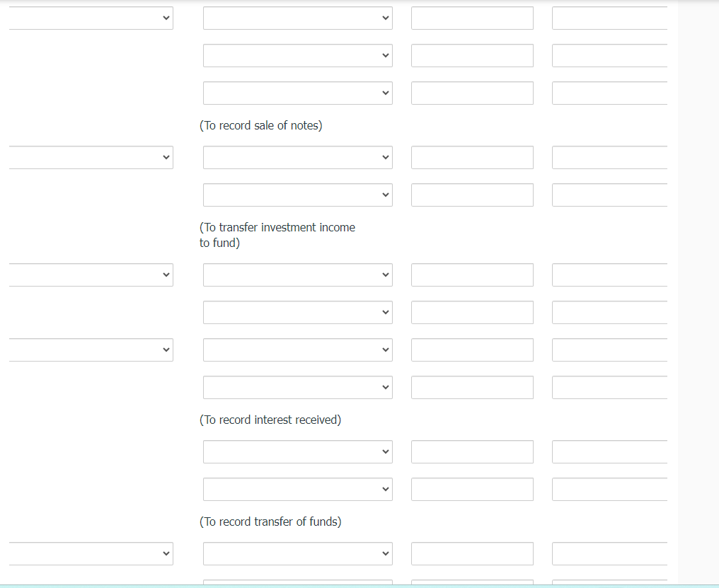Click first amount box directly above 'interest received' caption
719x588 pixels.
472,388
